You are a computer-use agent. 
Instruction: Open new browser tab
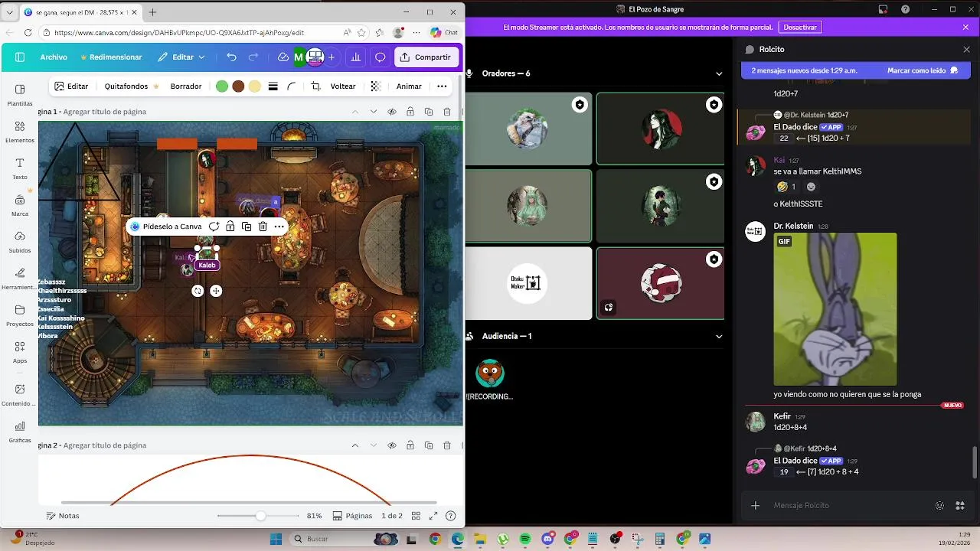pos(152,12)
